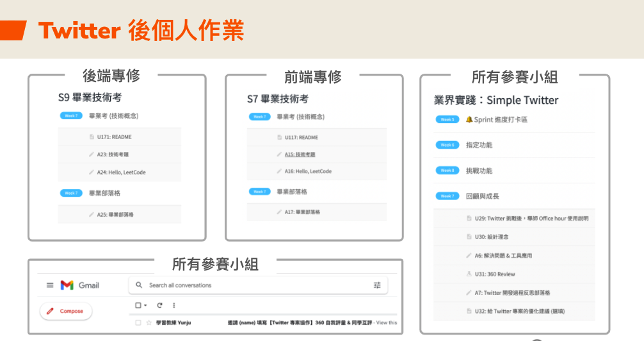
Task: Collapse the 回顧與成長 section
Action: click(483, 196)
